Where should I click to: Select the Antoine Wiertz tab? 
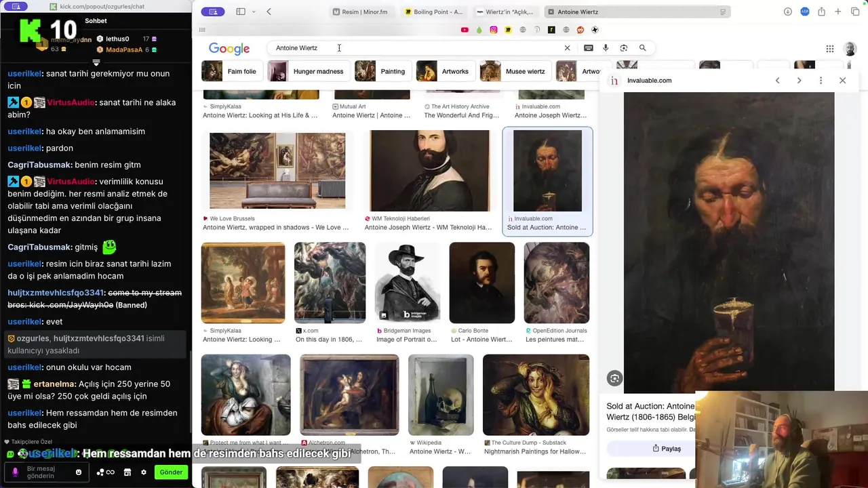tap(637, 12)
